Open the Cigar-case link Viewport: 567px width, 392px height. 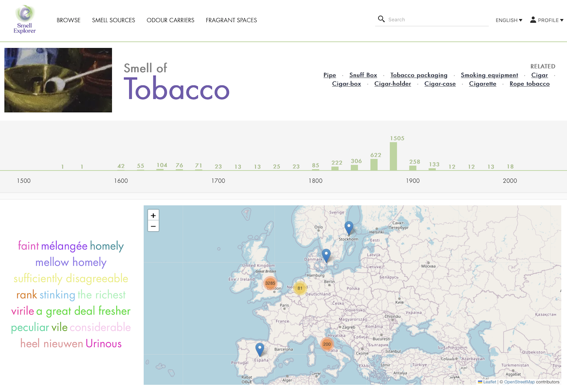(x=440, y=84)
